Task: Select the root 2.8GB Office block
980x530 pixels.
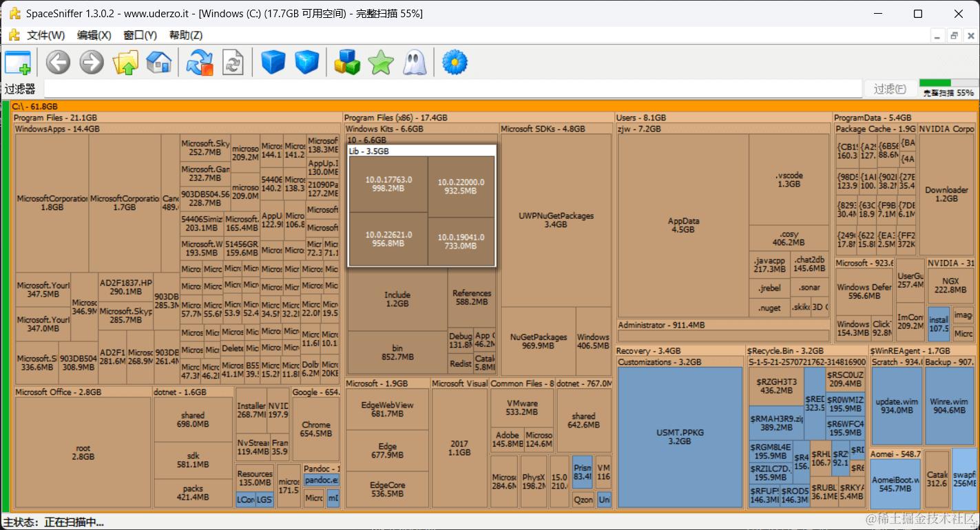Action: 83,452
